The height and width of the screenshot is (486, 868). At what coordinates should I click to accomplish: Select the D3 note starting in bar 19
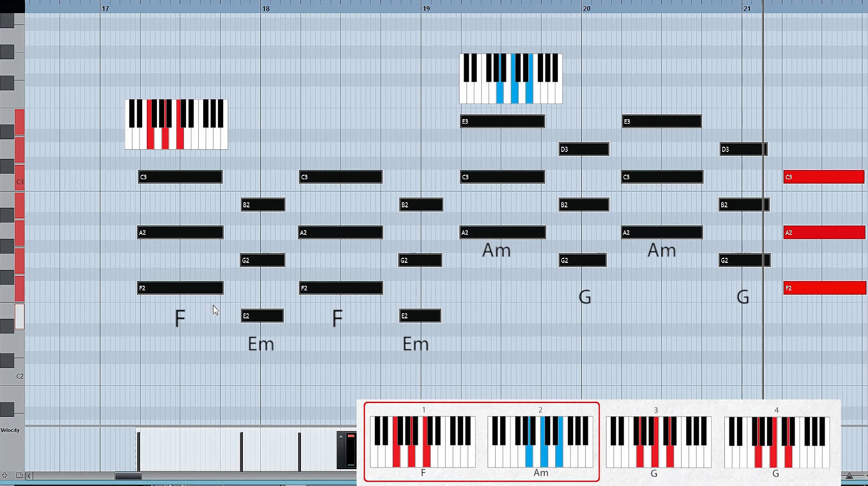pyautogui.click(x=584, y=149)
